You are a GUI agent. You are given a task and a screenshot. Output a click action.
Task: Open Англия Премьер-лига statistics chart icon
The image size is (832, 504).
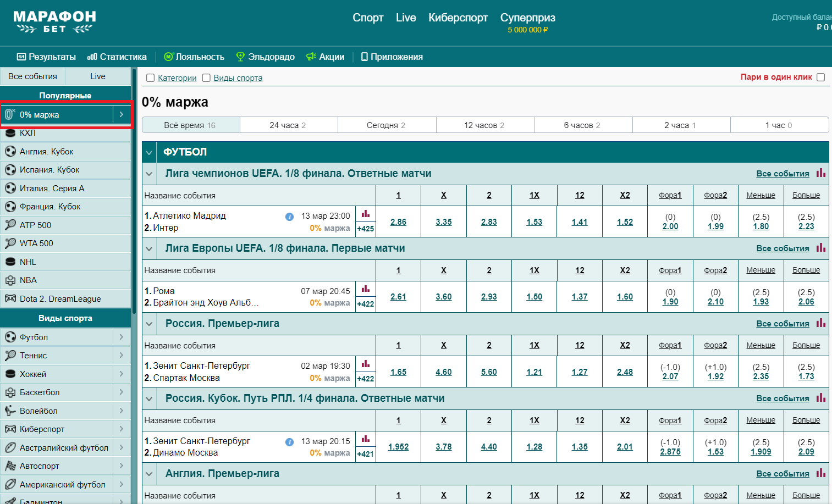(x=821, y=473)
